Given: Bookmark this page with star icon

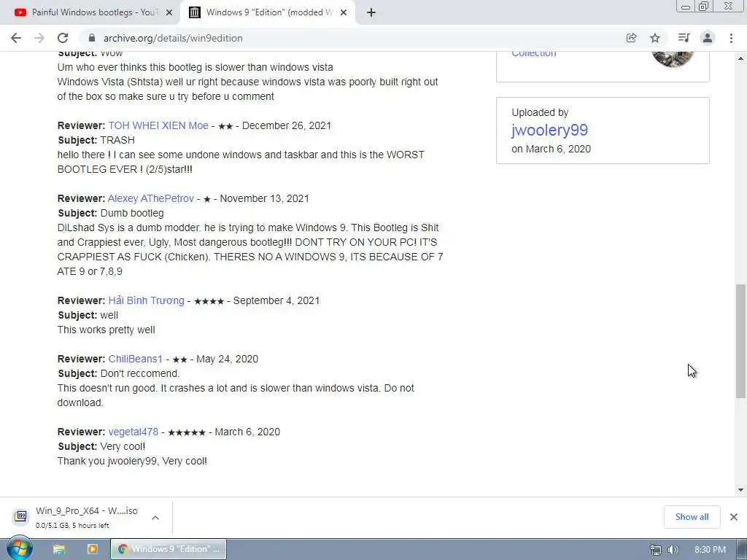Looking at the screenshot, I should pyautogui.click(x=655, y=38).
